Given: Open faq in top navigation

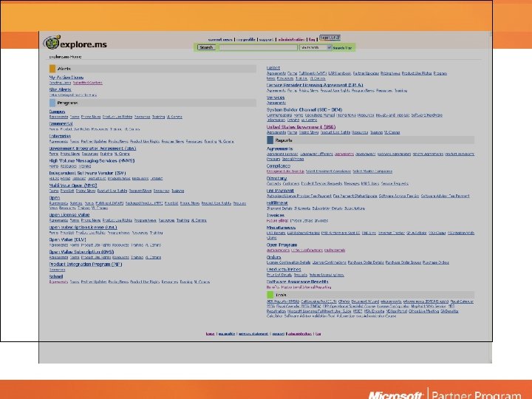Looking at the screenshot, I should pos(312,40).
